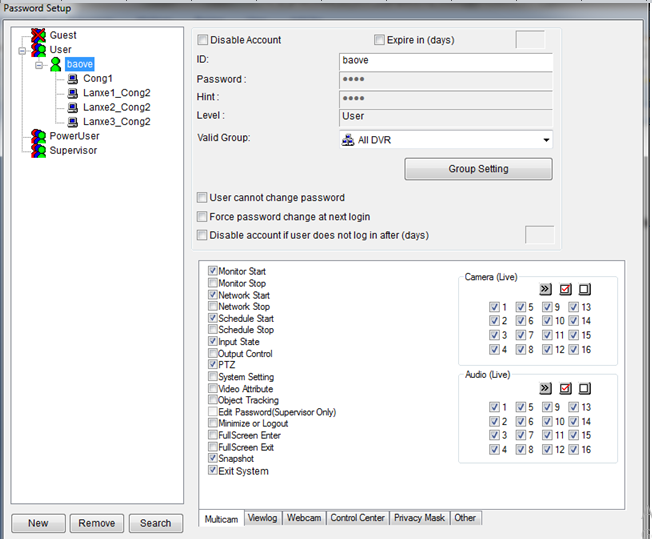Open the Privacy Mask tab

tap(420, 518)
